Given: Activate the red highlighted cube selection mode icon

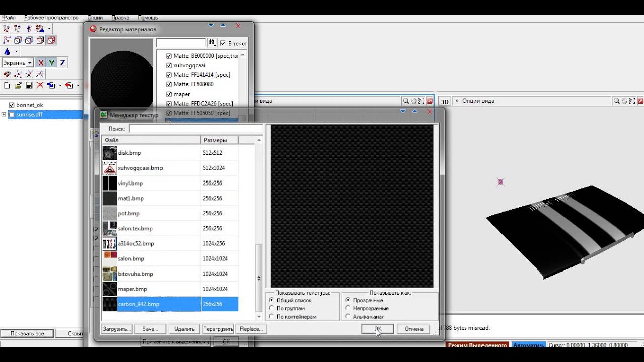Looking at the screenshot, I should 51,40.
